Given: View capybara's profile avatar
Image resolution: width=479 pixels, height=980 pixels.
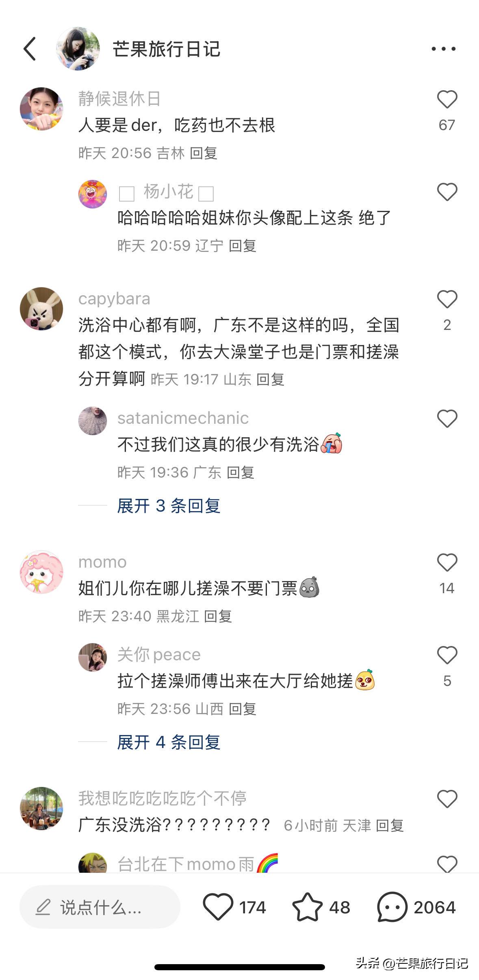Looking at the screenshot, I should coord(41,309).
